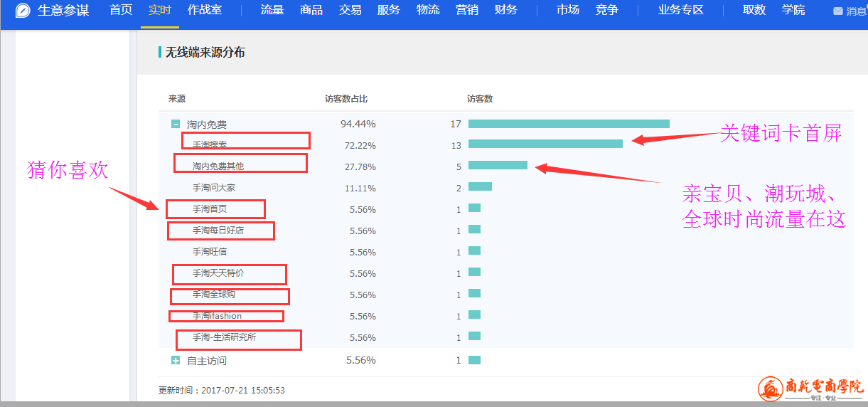Open the 消息 envelope icon
868x407 pixels.
(x=837, y=11)
